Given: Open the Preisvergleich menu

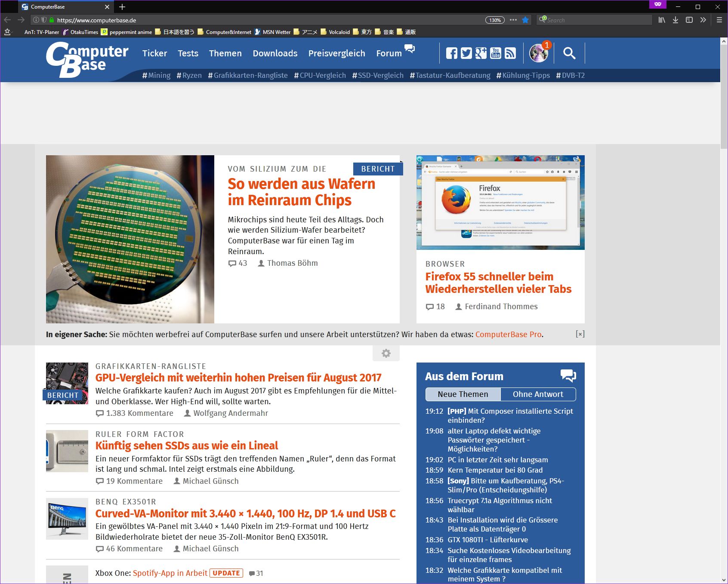Looking at the screenshot, I should tap(336, 53).
